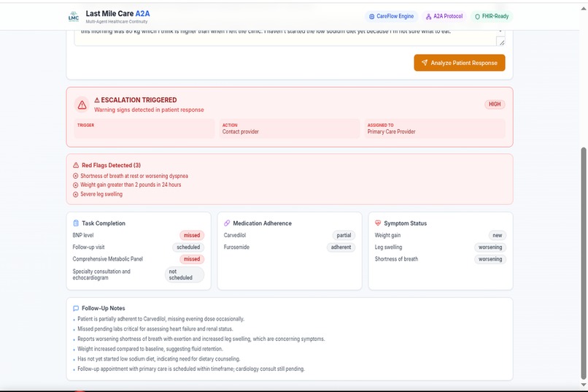The image size is (588, 392).
Task: Click the BNP level missed badge
Action: coord(192,235)
